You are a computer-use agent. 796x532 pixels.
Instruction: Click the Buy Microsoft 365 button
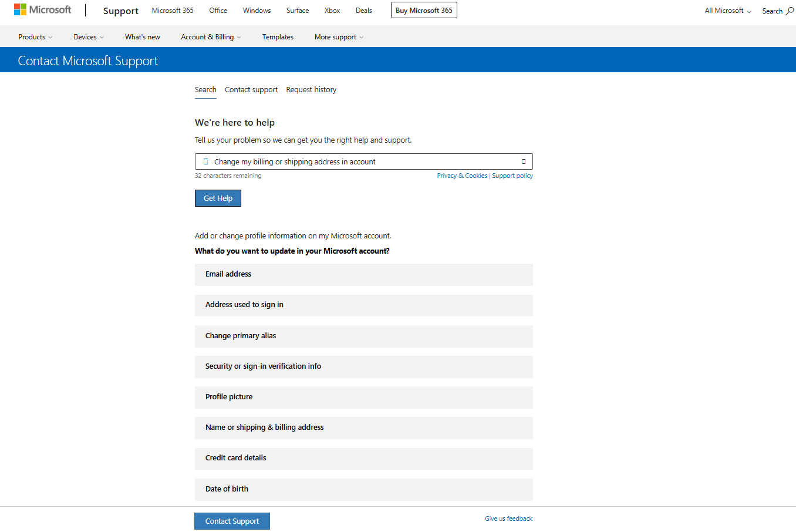pos(424,11)
